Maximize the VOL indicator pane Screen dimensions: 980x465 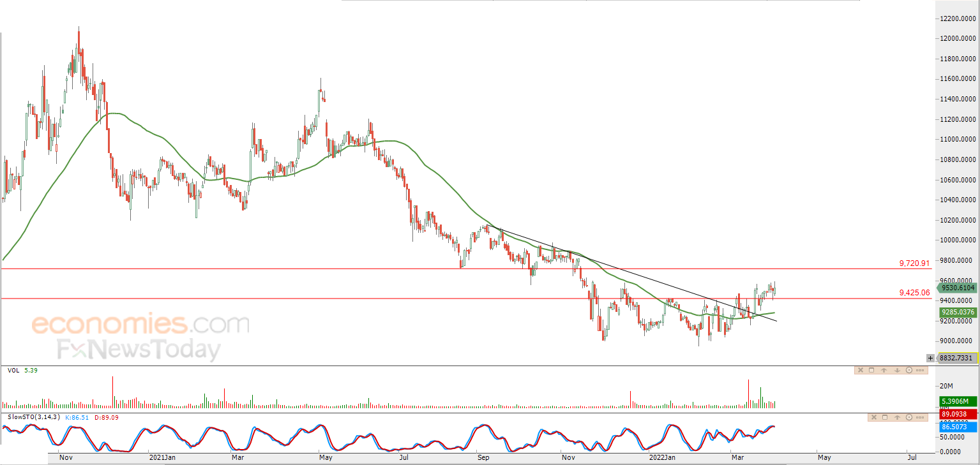click(871, 370)
